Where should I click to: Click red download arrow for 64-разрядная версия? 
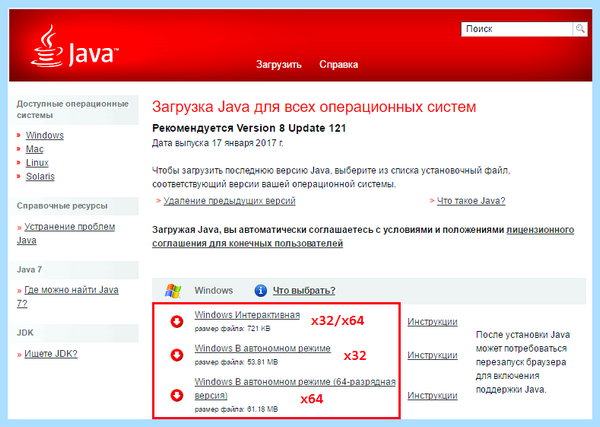(177, 395)
